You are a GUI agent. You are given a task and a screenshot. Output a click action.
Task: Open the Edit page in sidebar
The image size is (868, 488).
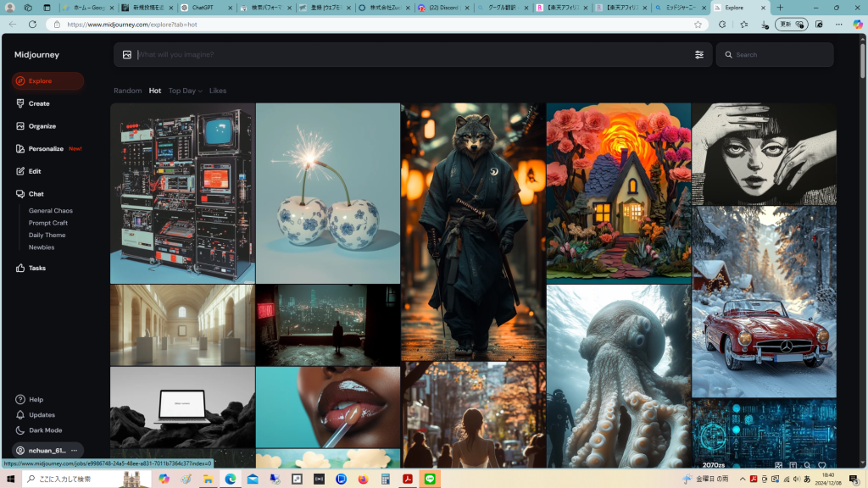pyautogui.click(x=34, y=171)
